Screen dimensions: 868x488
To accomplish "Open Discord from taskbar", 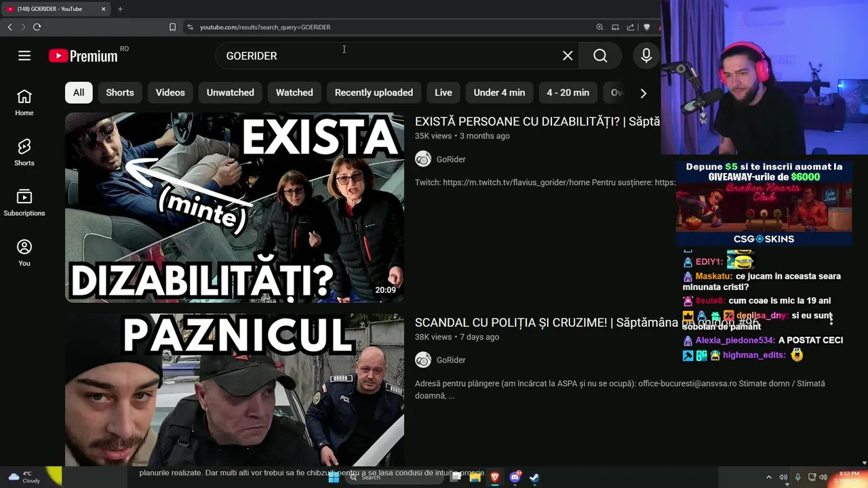I will point(515,477).
